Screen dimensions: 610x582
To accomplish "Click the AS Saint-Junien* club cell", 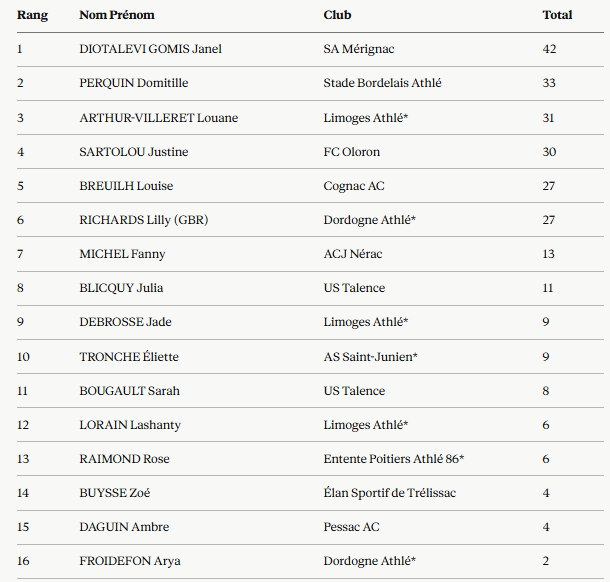I will 370,357.
